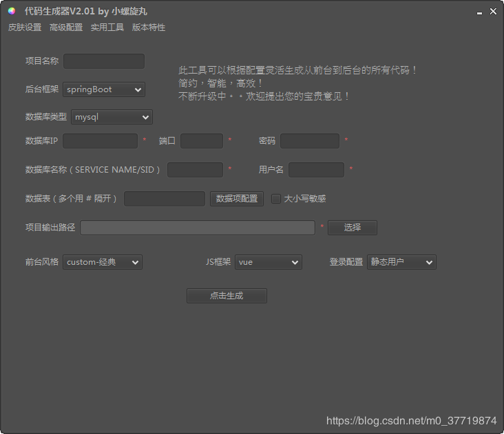The image size is (504, 434).
Task: Click the 此工具可以根据配置 description line
Action: coord(297,70)
